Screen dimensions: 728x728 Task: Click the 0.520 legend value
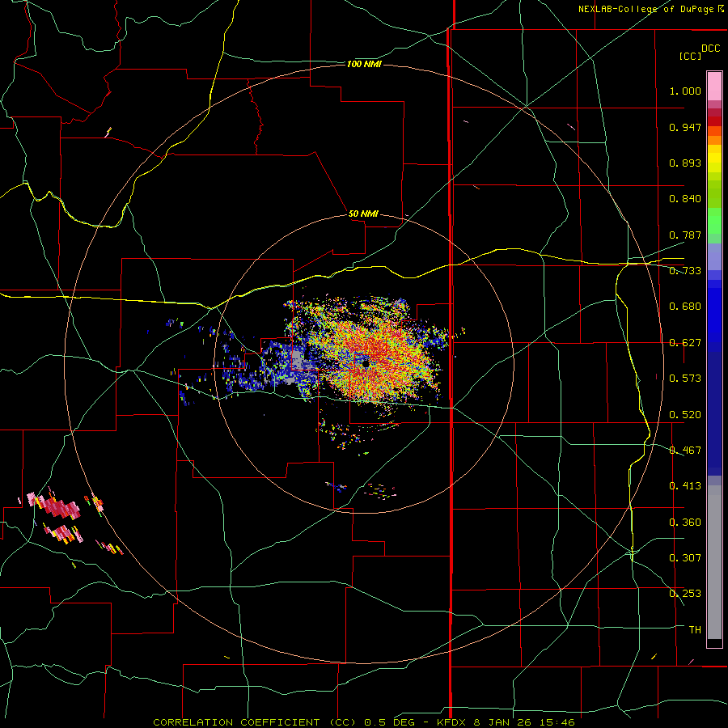(x=685, y=415)
